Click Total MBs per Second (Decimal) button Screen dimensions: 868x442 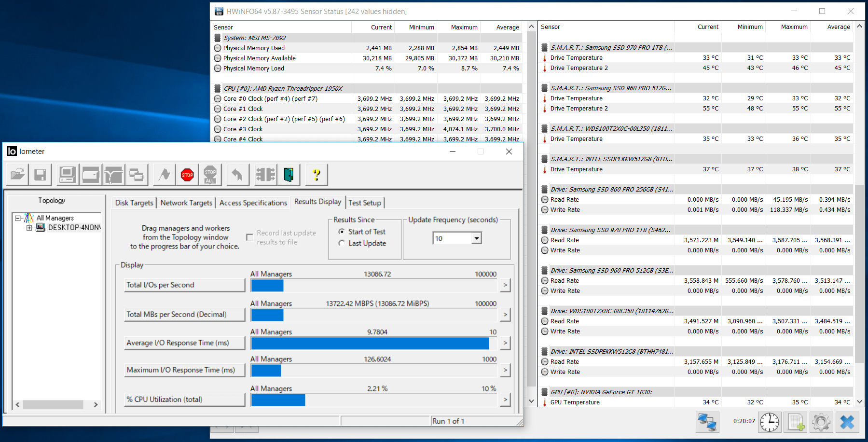(185, 315)
